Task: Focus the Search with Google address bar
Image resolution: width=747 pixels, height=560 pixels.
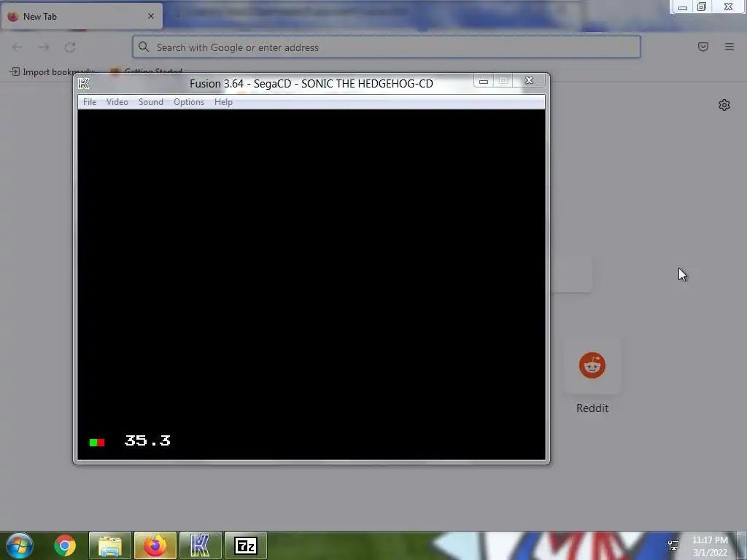Action: click(x=387, y=47)
